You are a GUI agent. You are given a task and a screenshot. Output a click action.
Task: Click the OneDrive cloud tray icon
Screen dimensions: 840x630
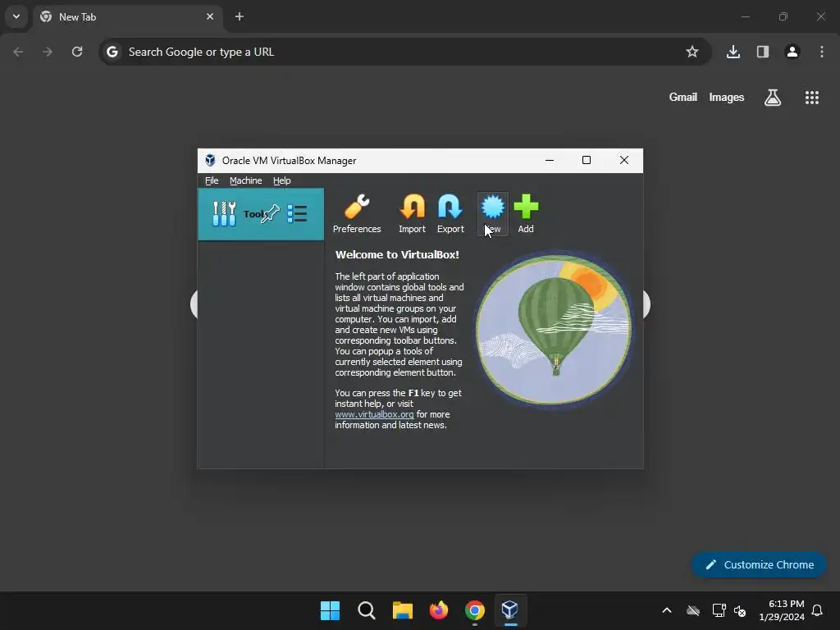coord(693,610)
